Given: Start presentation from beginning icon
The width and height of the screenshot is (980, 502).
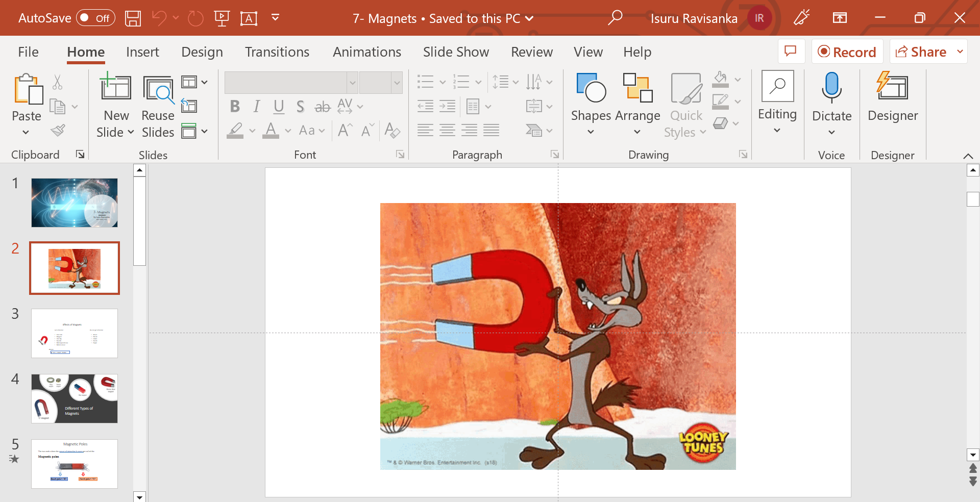Looking at the screenshot, I should [222, 18].
